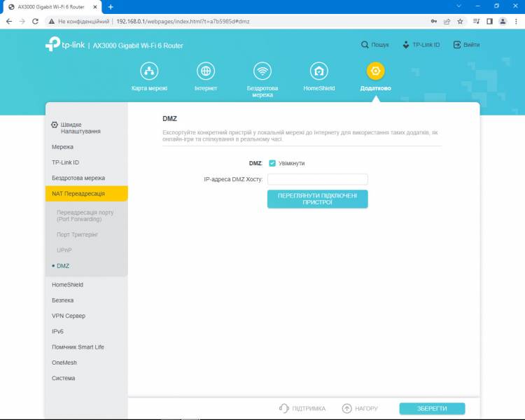
Task: Select DMZ submenu item
Action: tap(63, 266)
